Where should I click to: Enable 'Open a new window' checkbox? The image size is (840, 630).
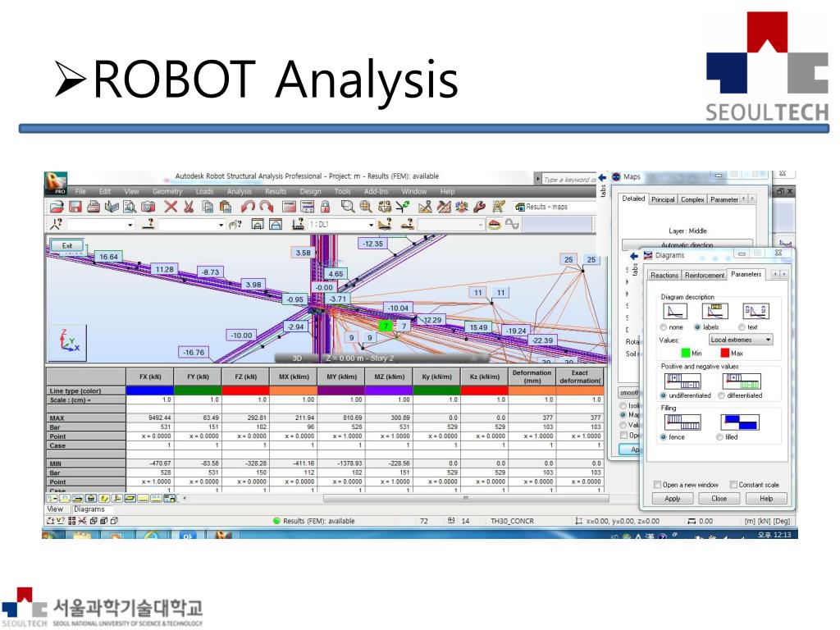click(x=657, y=484)
